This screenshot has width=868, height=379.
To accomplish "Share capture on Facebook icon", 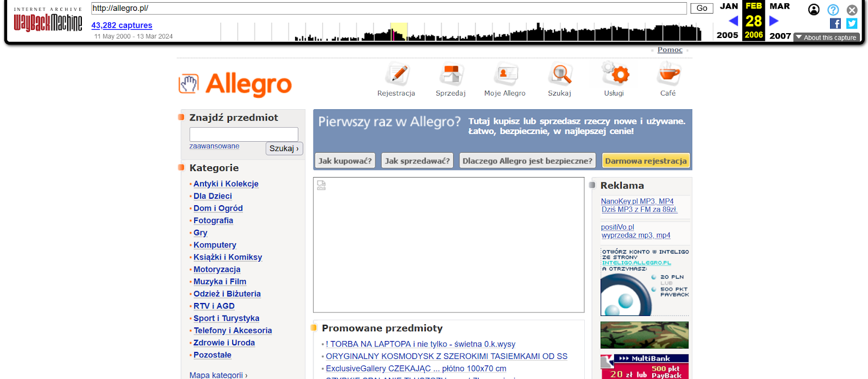I will [835, 23].
